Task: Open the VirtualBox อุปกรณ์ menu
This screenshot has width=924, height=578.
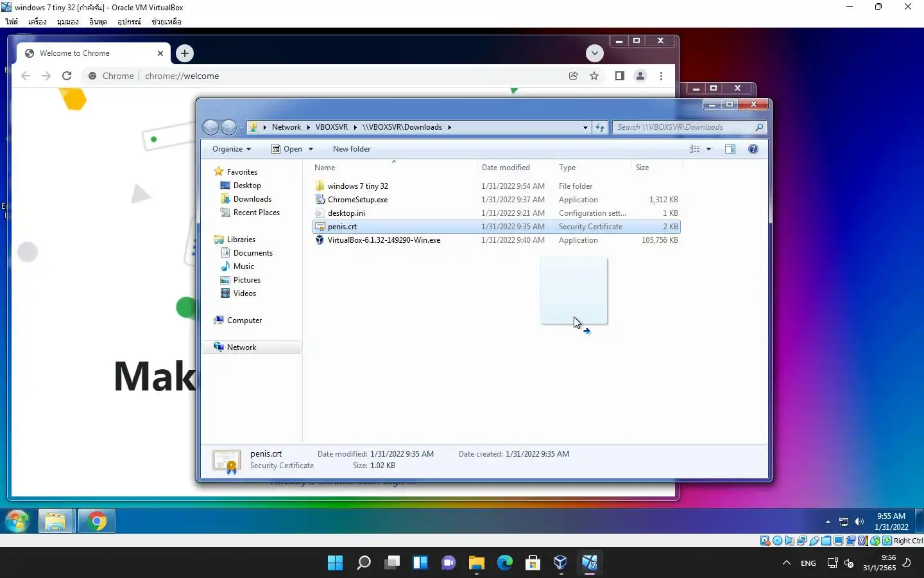Action: pyautogui.click(x=129, y=22)
